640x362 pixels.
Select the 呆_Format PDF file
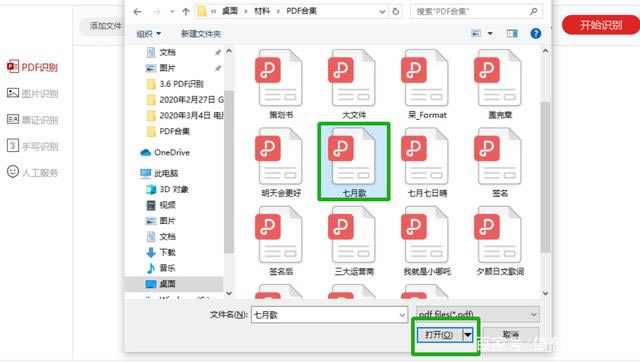point(427,84)
